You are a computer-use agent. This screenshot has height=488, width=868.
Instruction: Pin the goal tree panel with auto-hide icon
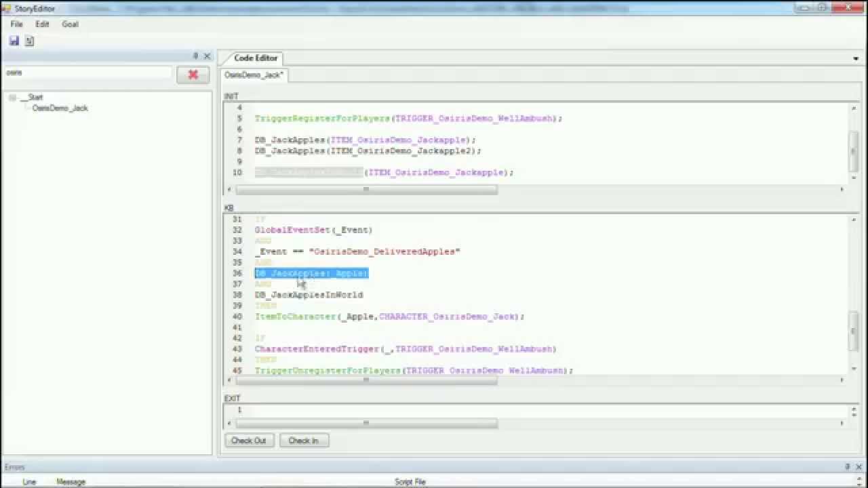point(196,56)
